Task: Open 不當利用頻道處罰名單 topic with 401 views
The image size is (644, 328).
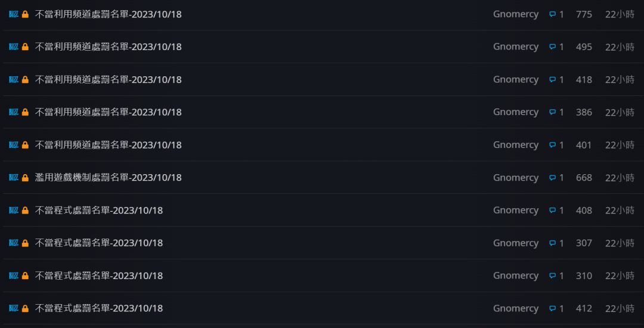Action: tap(109, 145)
